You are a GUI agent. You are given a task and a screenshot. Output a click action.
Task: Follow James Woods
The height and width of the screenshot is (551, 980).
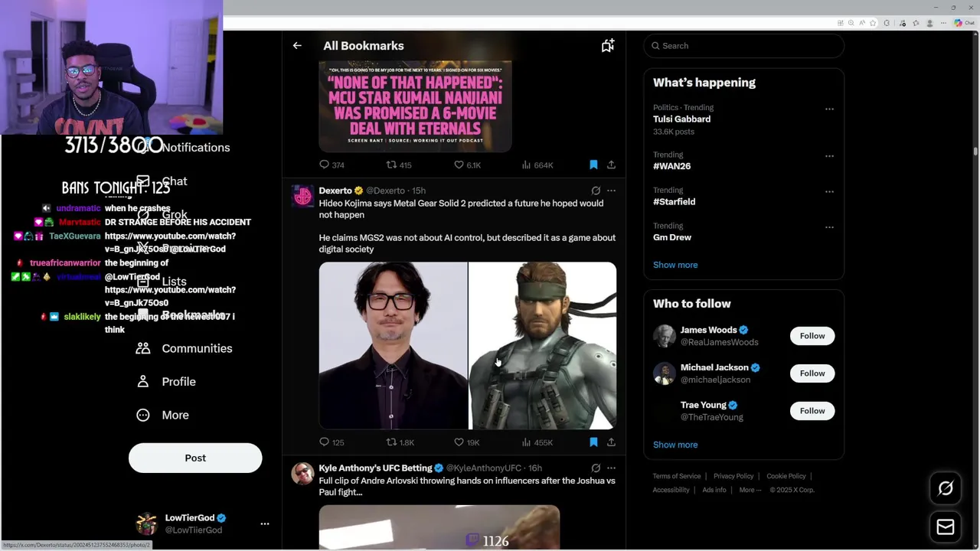(x=812, y=336)
